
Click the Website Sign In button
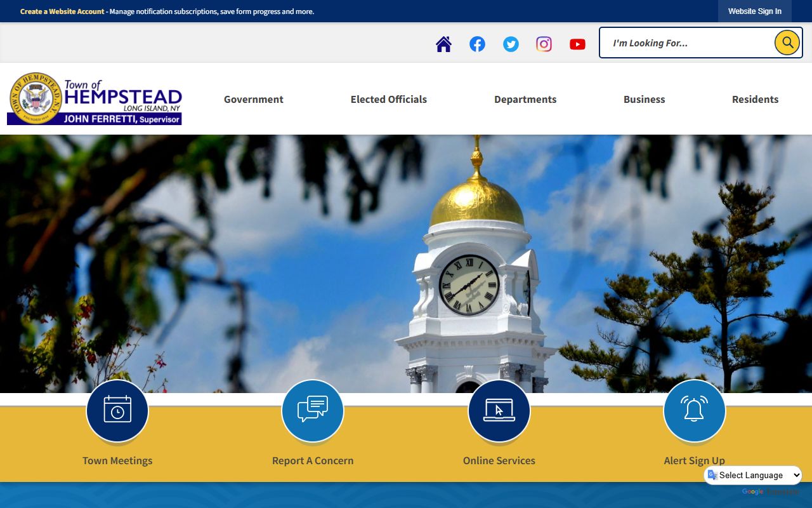[754, 11]
